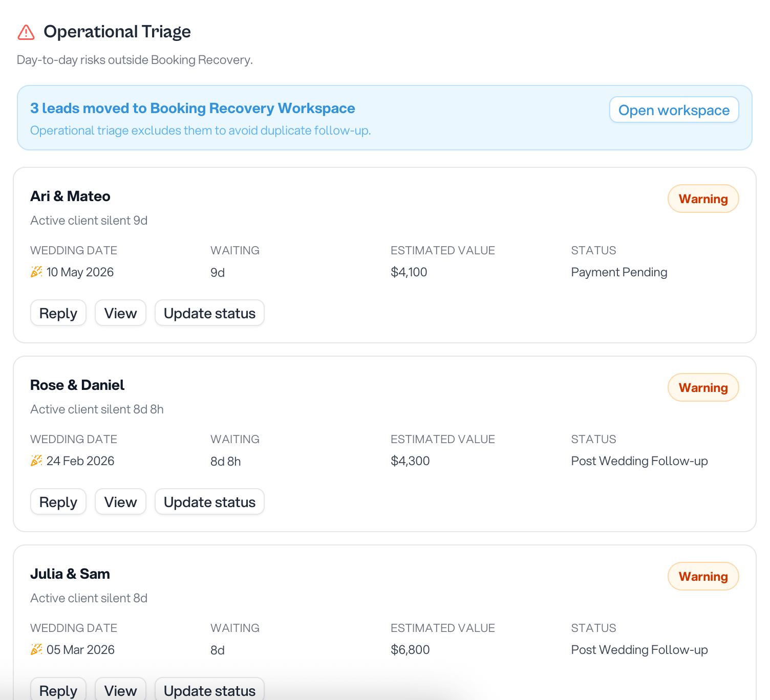The image size is (770, 700).
Task: View details for Ari & Mateo
Action: 120,313
